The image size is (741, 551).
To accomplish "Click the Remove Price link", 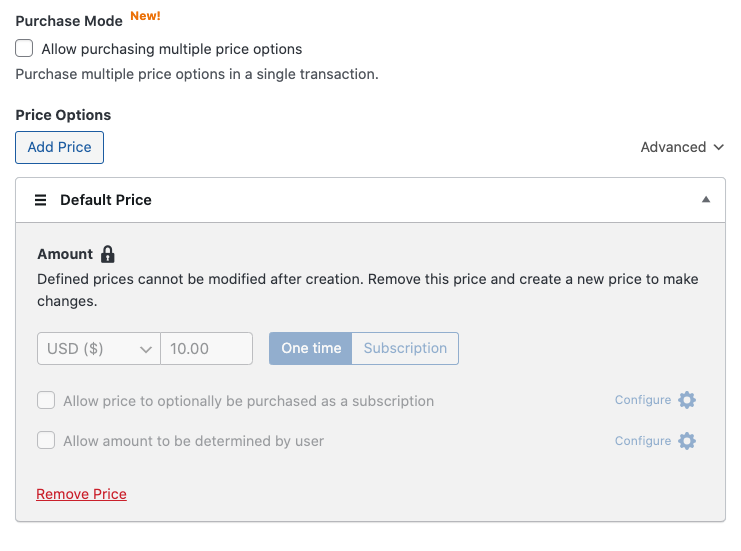I will click(81, 494).
